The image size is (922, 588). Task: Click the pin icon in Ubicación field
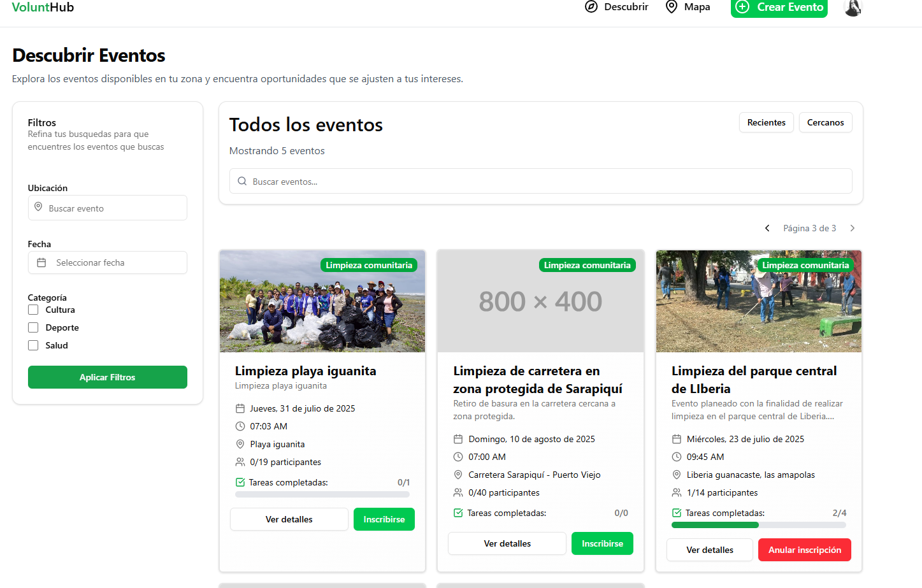point(38,208)
